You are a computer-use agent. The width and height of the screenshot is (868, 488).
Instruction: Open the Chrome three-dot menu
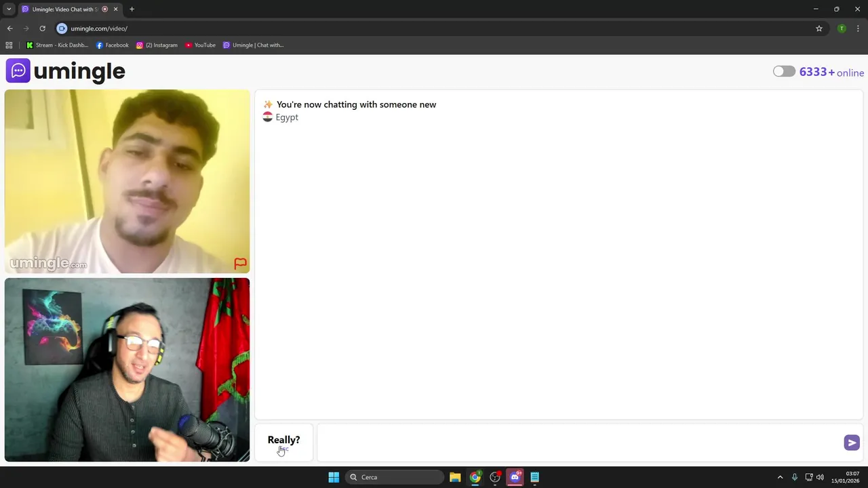pos(858,28)
